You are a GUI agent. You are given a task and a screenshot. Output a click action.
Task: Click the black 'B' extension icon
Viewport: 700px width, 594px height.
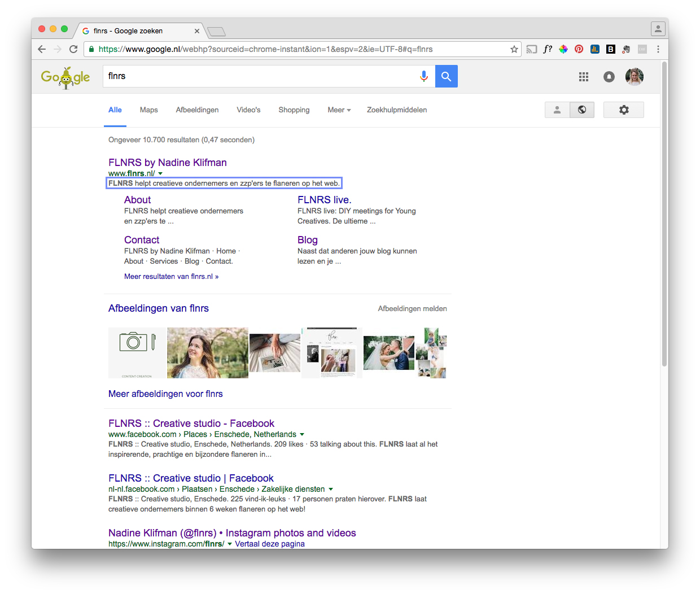click(x=611, y=49)
